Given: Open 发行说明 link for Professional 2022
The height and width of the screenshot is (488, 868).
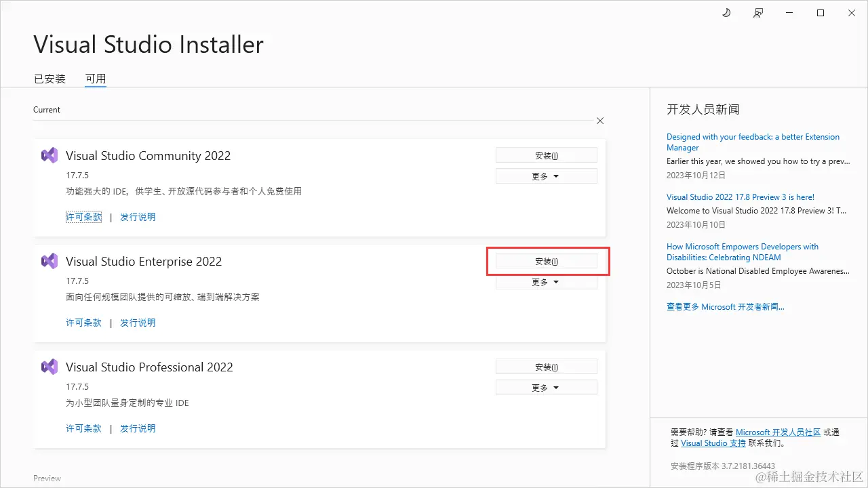Looking at the screenshot, I should click(138, 428).
